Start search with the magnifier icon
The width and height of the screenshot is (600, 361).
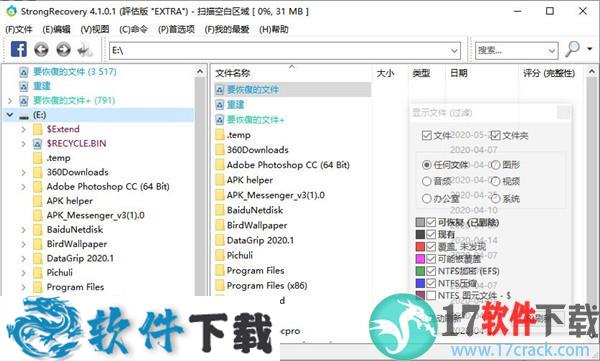(x=572, y=49)
